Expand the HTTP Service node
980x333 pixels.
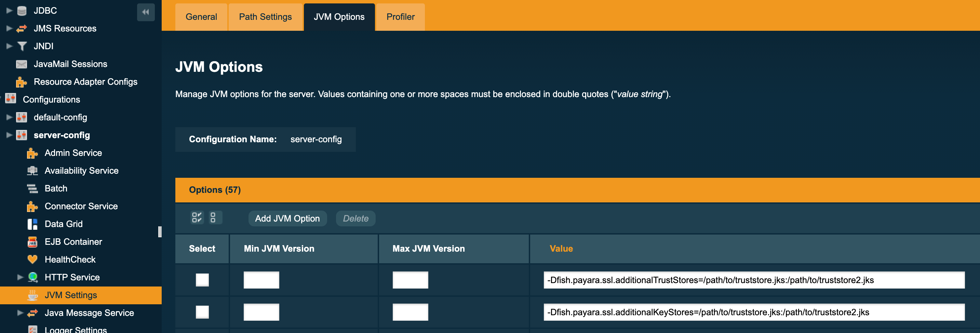[21, 277]
